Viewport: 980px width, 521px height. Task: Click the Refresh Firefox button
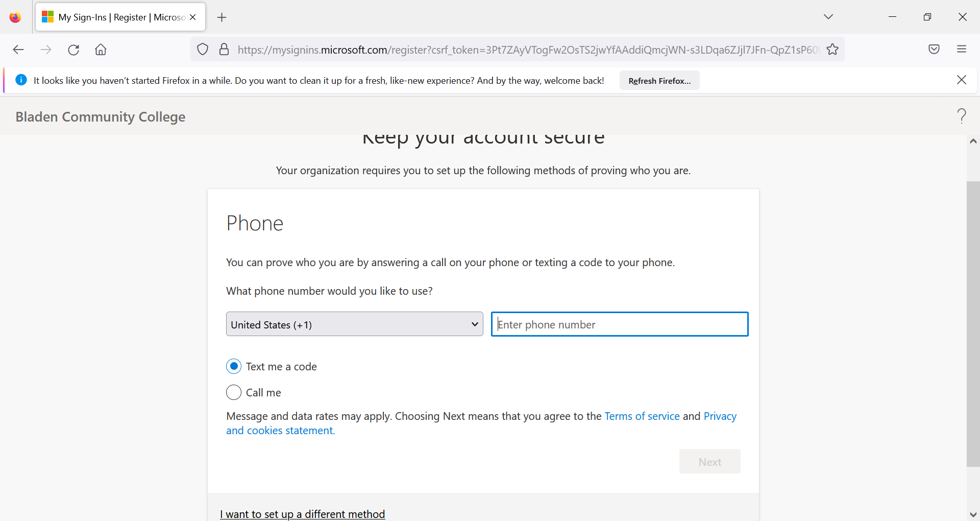659,81
